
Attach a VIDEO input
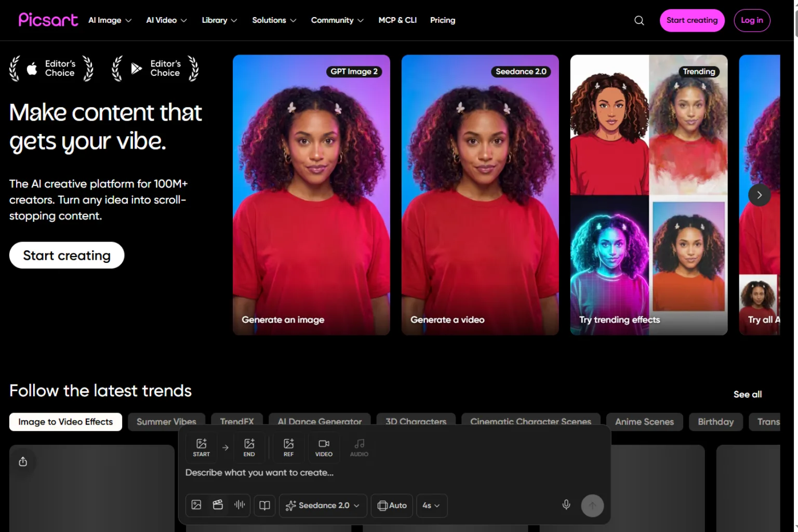tap(324, 447)
